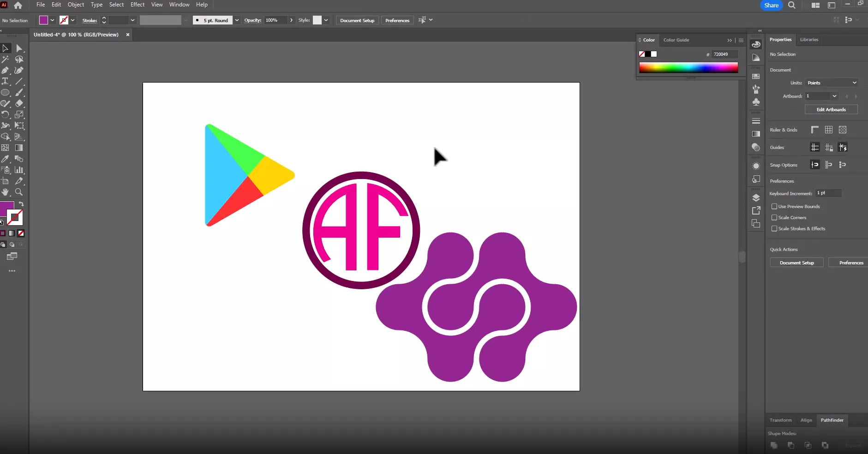Click Edit Artboards button
This screenshot has width=868, height=454.
coord(831,109)
